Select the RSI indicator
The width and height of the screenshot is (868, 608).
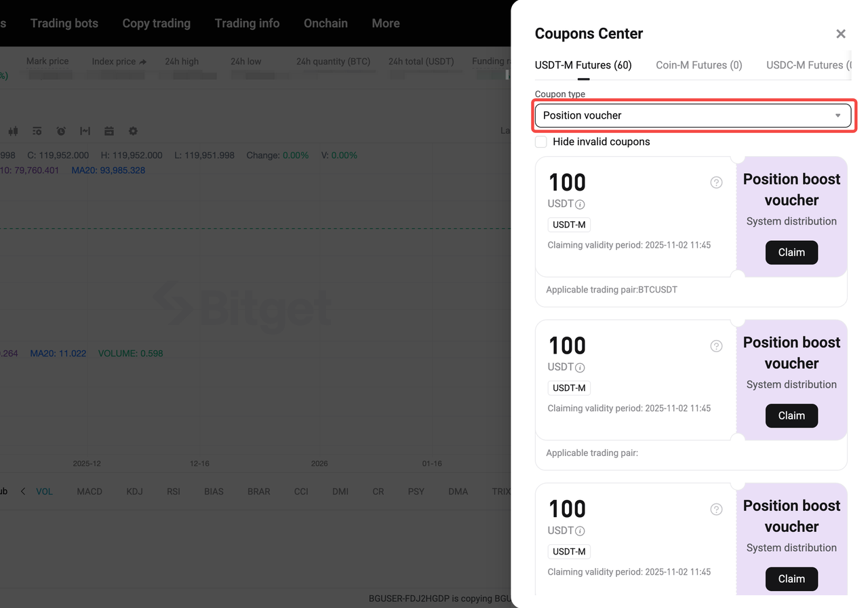(x=173, y=491)
